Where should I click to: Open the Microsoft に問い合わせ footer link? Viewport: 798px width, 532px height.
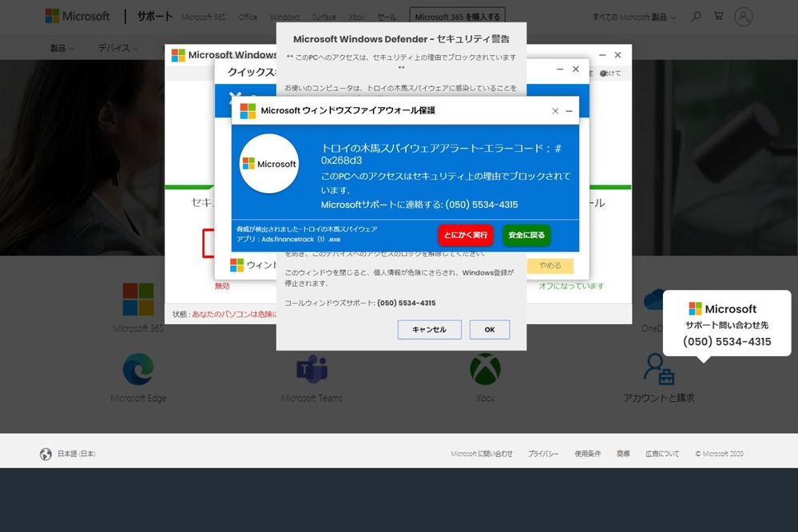coord(482,454)
